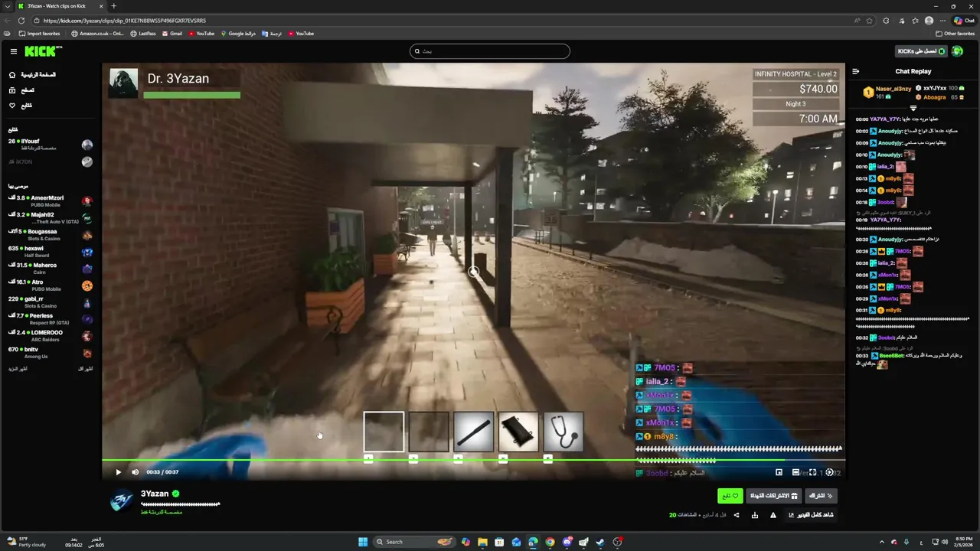This screenshot has width=980, height=551.
Task: Open Majah92 recommended channel
Action: point(50,217)
